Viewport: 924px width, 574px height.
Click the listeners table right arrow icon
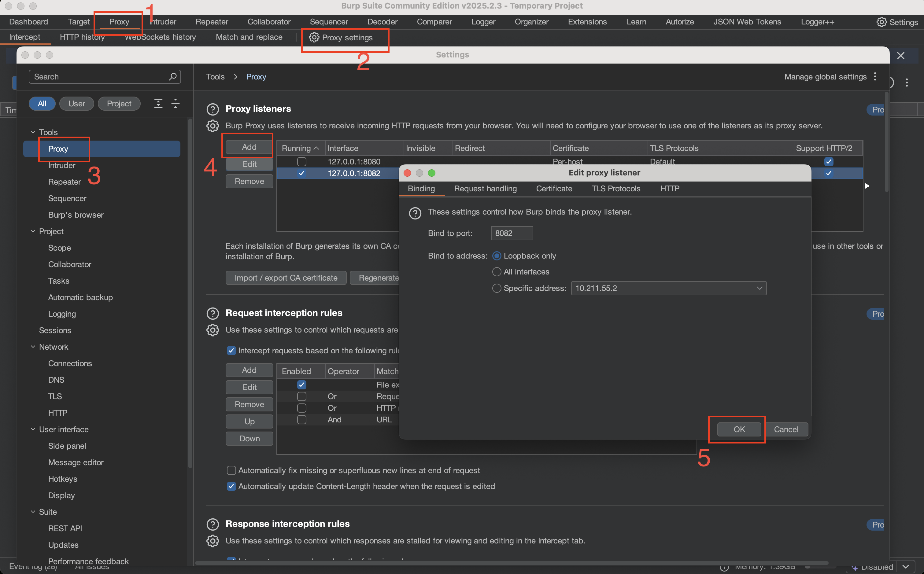tap(867, 186)
